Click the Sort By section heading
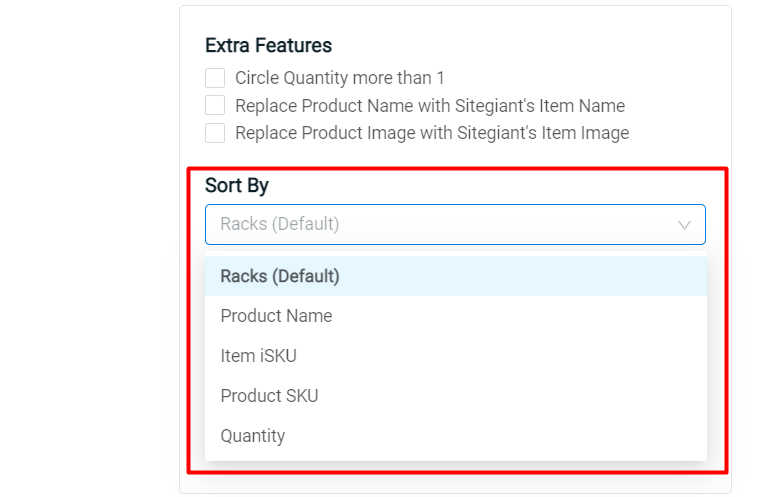Image resolution: width=766 pixels, height=497 pixels. (236, 186)
